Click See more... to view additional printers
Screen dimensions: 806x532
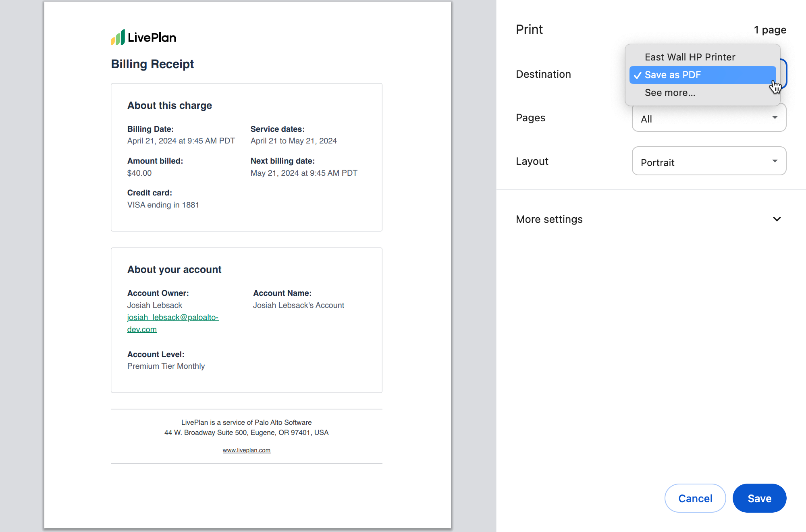(669, 92)
